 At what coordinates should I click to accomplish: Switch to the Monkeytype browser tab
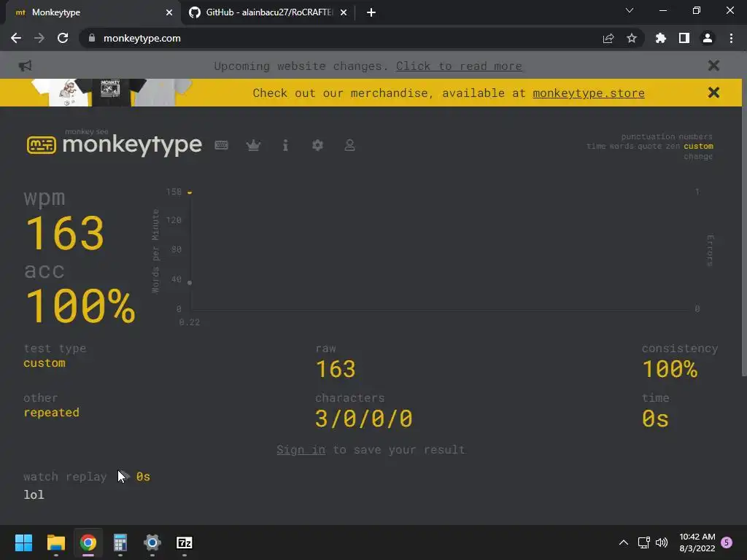click(93, 12)
